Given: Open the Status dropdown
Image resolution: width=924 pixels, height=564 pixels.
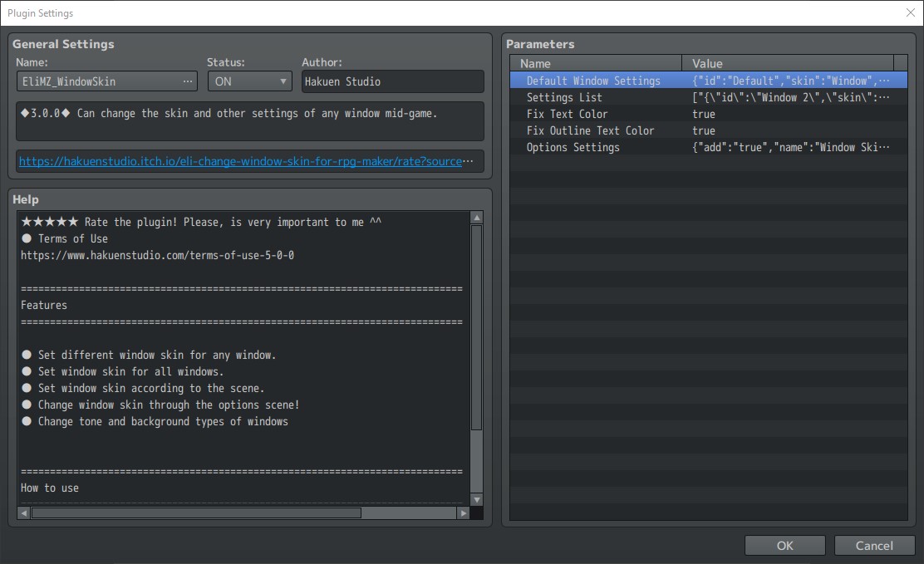Looking at the screenshot, I should coord(249,81).
